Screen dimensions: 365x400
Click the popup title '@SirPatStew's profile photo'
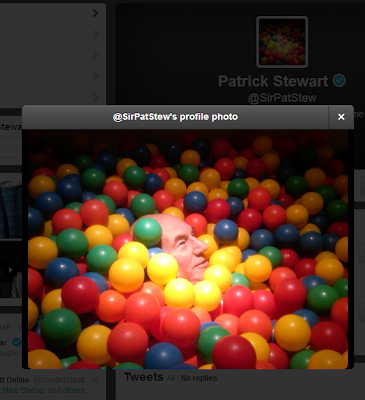pyautogui.click(x=175, y=117)
